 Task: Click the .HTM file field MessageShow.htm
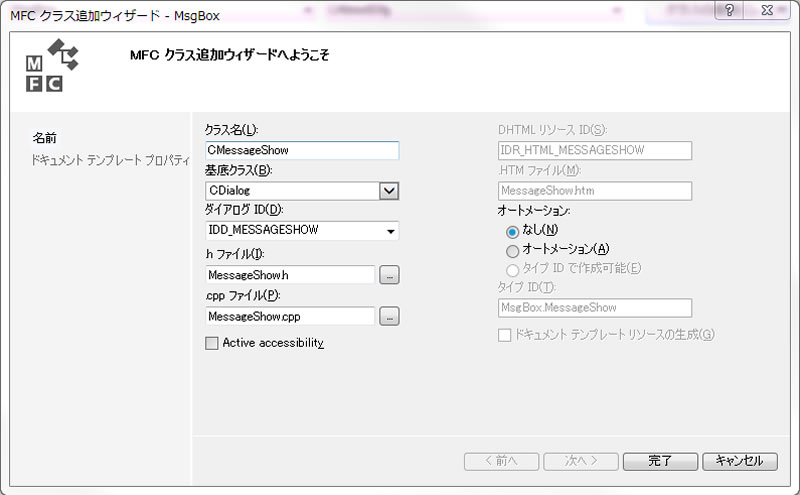click(595, 191)
